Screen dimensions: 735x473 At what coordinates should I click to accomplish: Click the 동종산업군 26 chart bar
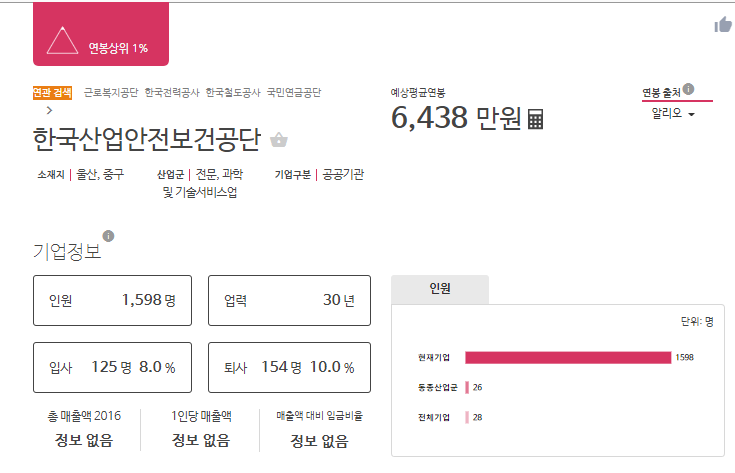467,387
